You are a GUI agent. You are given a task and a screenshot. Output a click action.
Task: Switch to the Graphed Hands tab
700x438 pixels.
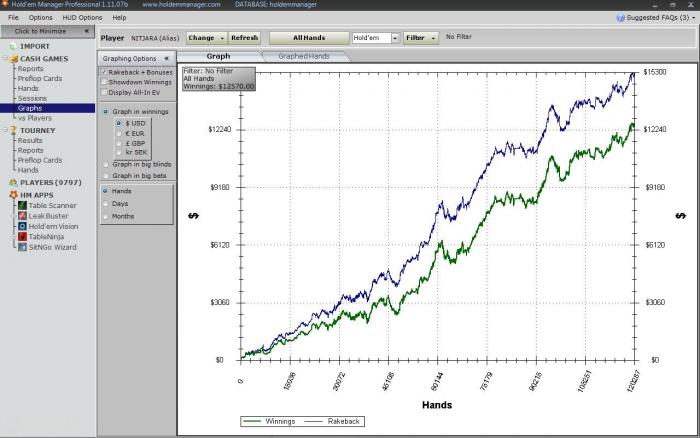[304, 56]
